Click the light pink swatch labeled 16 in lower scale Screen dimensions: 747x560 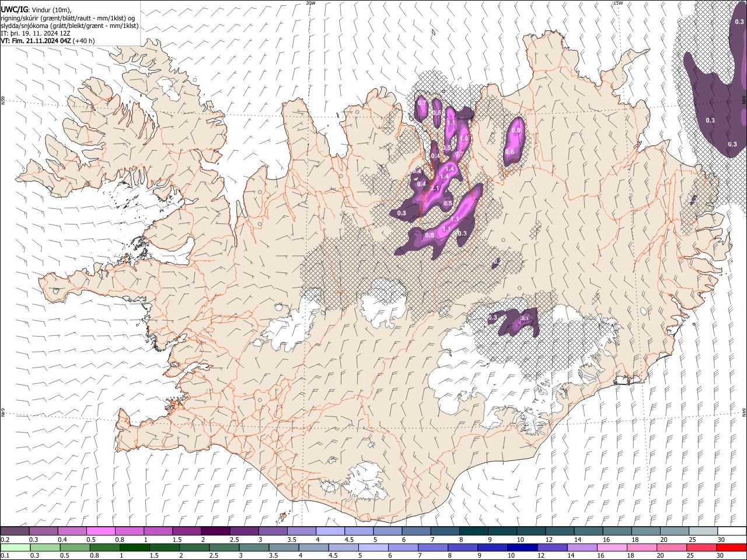tap(612, 547)
